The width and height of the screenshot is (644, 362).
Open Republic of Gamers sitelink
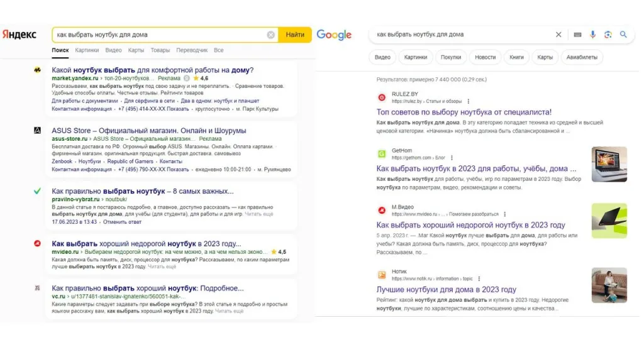click(x=130, y=162)
